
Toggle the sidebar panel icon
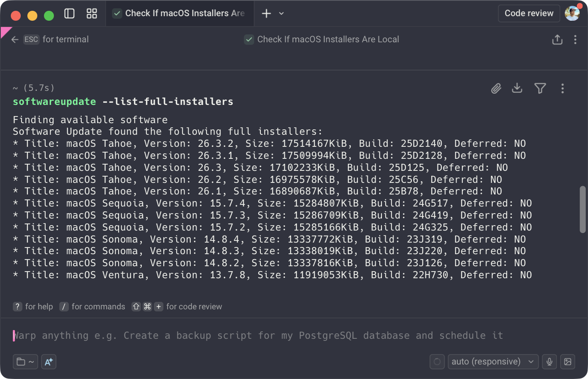tap(69, 14)
